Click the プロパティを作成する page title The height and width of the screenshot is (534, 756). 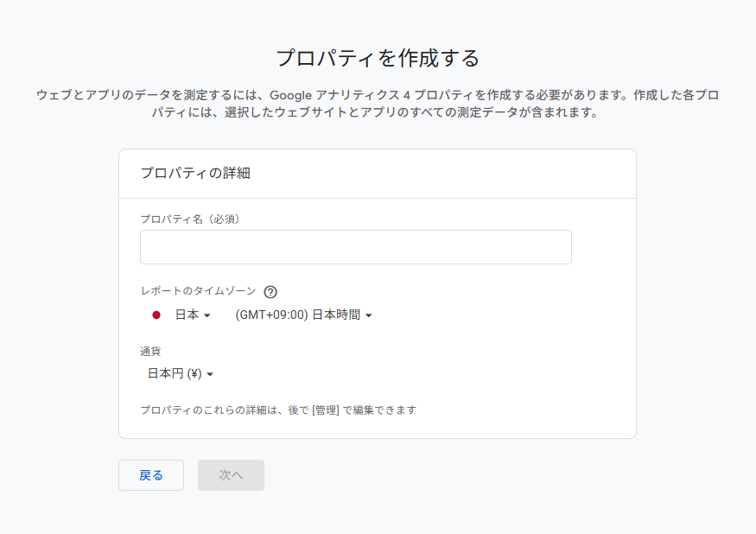click(x=378, y=58)
